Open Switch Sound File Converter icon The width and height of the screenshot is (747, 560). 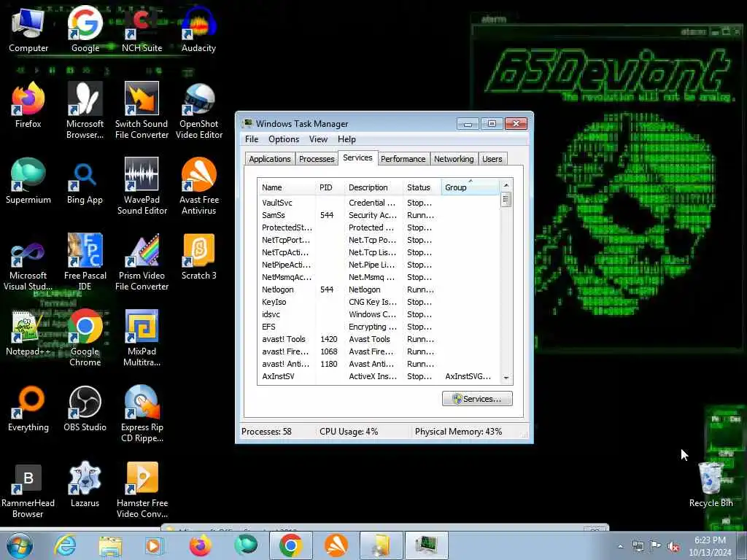point(142,111)
